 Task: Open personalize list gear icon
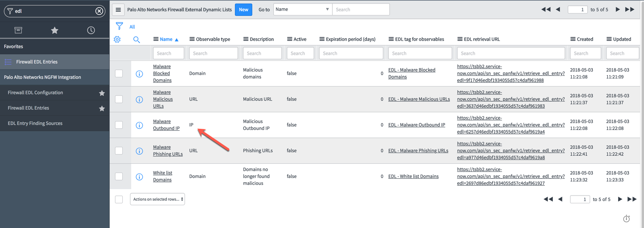point(117,39)
